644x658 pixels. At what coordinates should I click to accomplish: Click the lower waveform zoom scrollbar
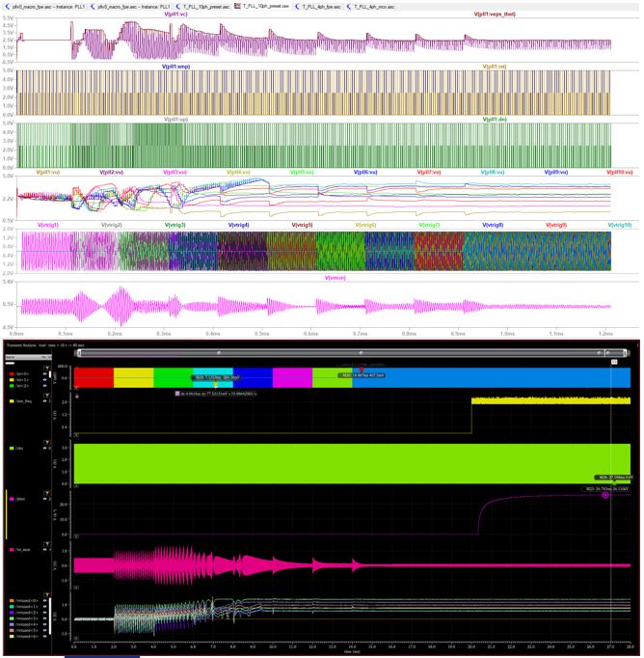click(347, 353)
